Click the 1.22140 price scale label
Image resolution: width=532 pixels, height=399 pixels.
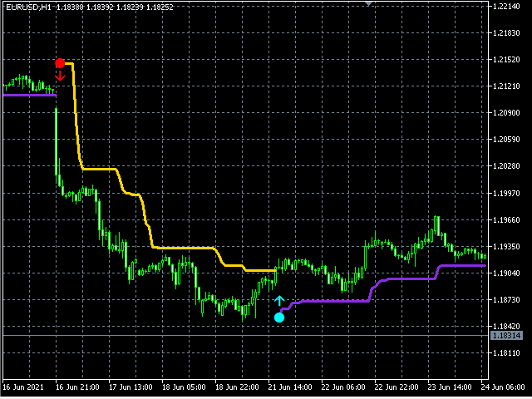click(x=506, y=6)
